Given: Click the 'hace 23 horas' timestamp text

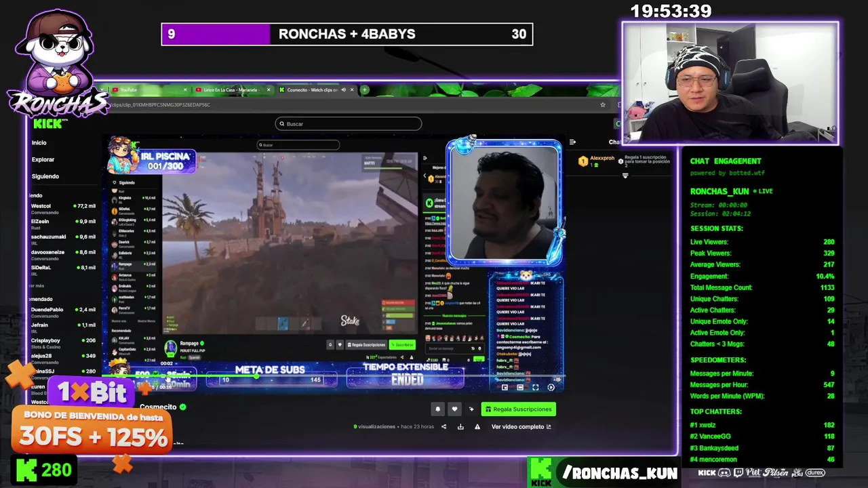Looking at the screenshot, I should click(x=417, y=426).
